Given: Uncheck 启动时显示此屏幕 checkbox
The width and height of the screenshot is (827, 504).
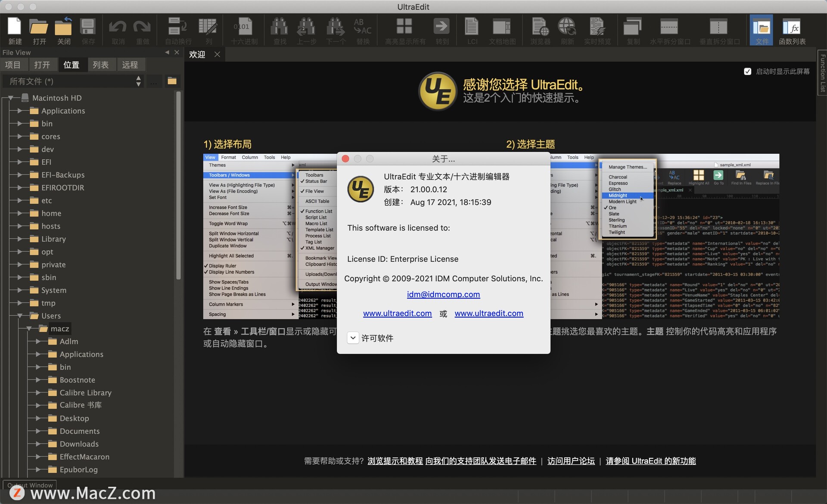Looking at the screenshot, I should point(747,72).
